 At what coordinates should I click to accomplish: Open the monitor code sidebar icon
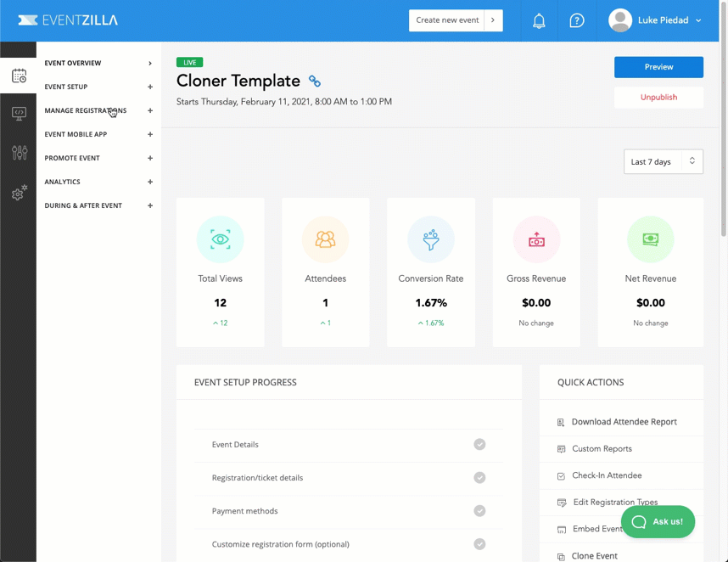click(x=19, y=114)
